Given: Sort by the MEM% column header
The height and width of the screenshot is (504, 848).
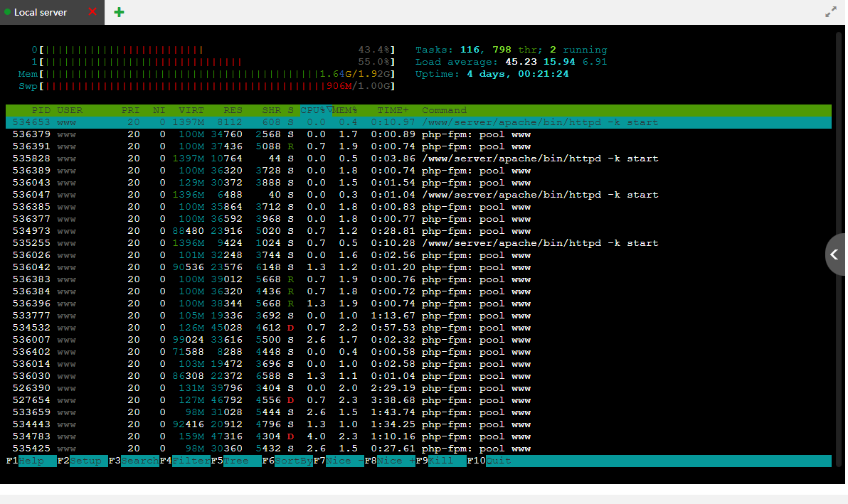Looking at the screenshot, I should tap(344, 110).
